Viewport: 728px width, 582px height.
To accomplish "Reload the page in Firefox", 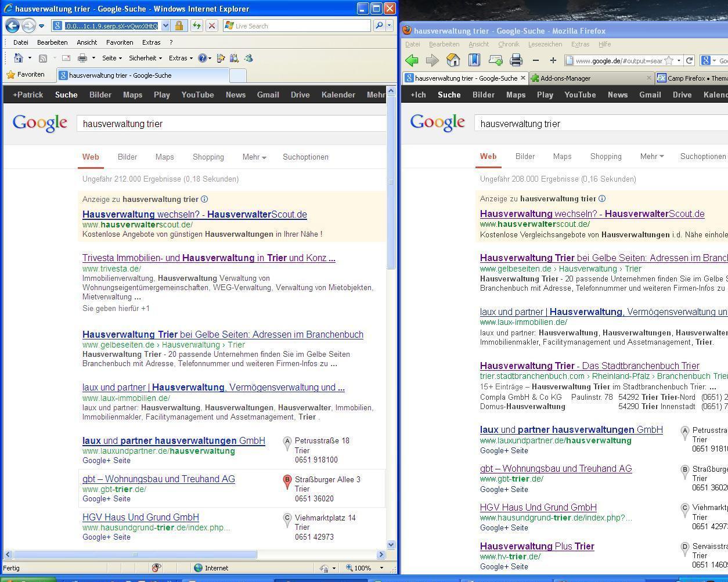I will (x=689, y=60).
